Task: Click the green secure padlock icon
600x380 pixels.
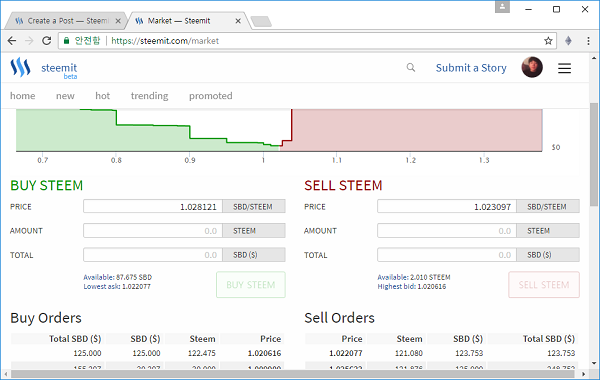Action: point(67,41)
